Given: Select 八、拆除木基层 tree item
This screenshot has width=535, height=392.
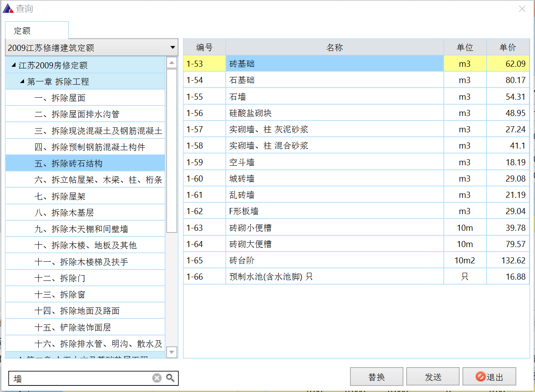Looking at the screenshot, I should pyautogui.click(x=85, y=212).
